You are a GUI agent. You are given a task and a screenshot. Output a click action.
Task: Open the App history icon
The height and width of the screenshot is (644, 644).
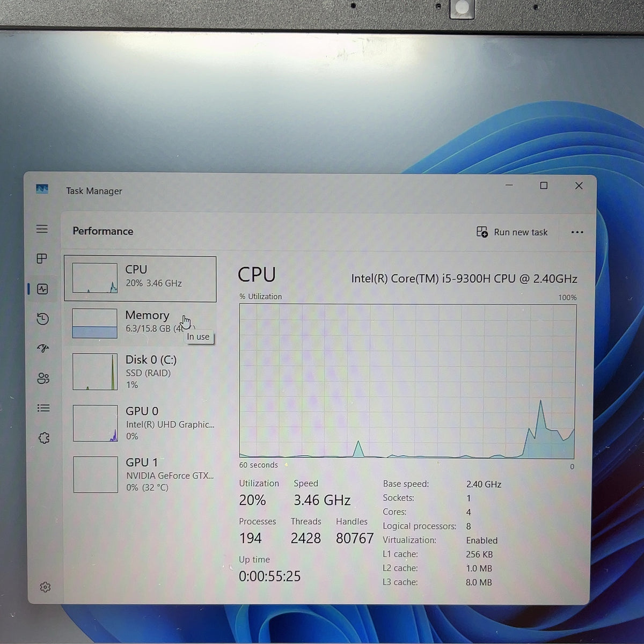point(43,319)
